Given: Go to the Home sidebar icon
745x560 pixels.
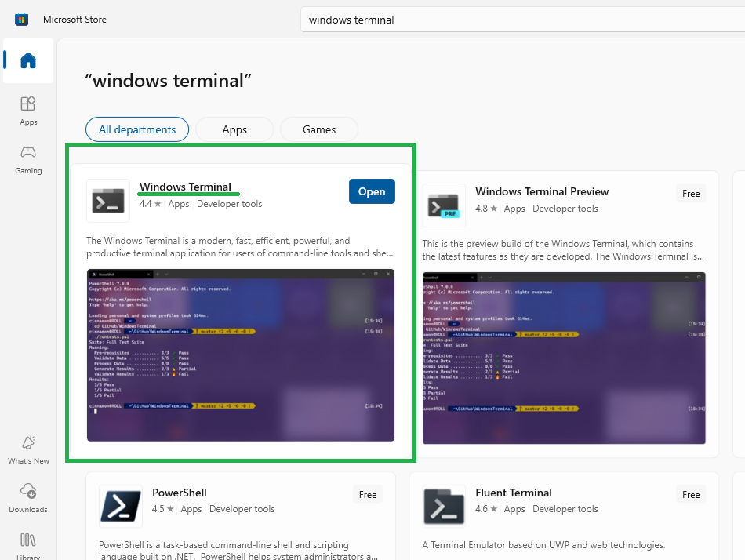Looking at the screenshot, I should click(28, 60).
